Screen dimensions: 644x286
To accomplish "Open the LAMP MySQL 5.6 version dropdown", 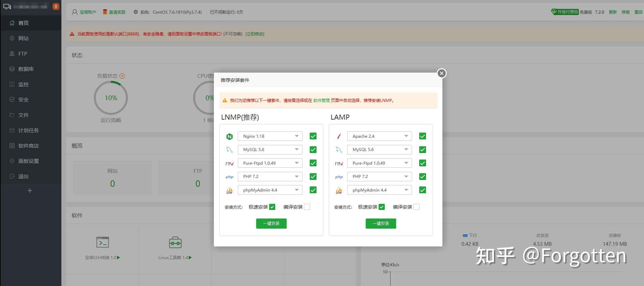I will click(x=380, y=150).
